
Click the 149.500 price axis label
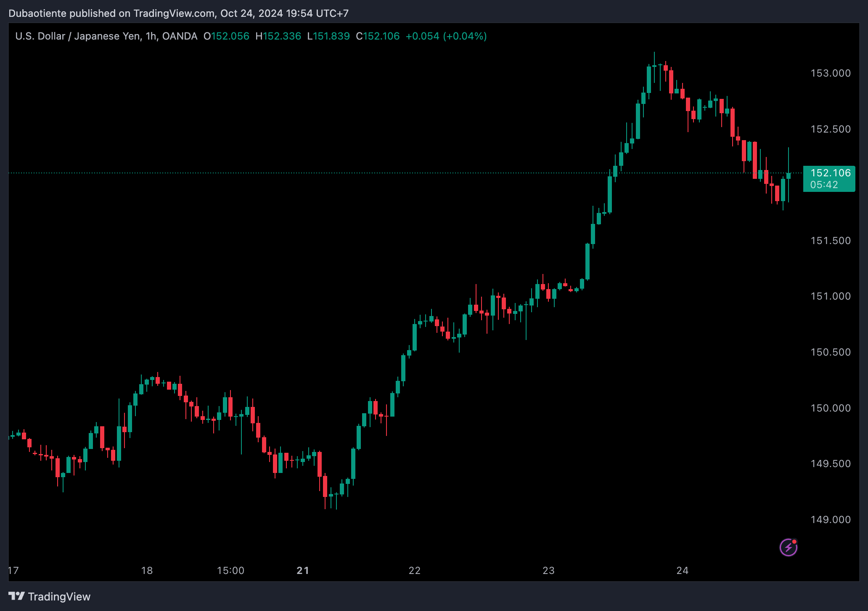[x=831, y=464]
